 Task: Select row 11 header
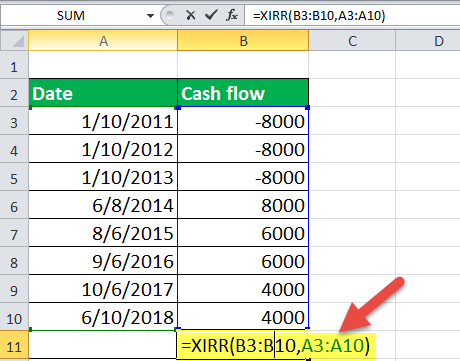click(14, 346)
